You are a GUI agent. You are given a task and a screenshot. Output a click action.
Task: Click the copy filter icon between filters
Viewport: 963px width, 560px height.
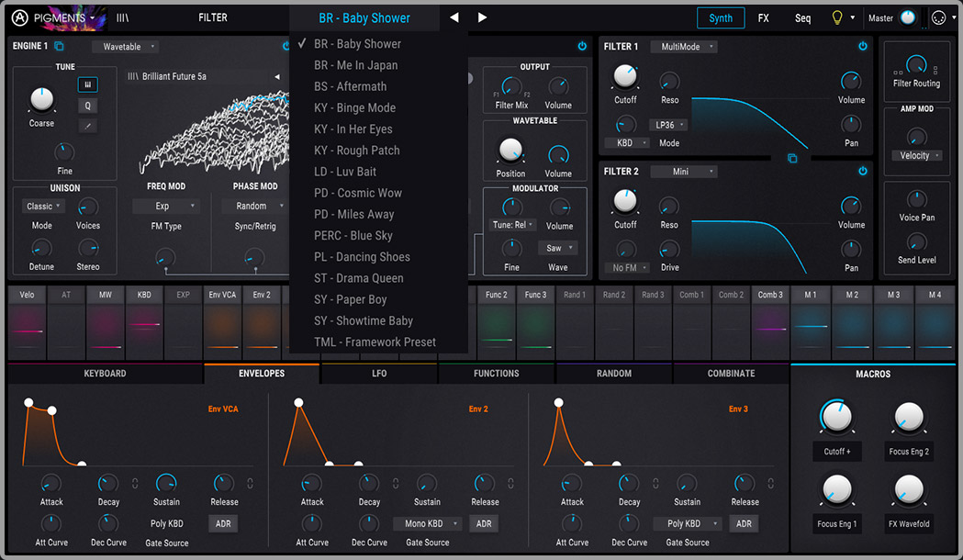click(x=792, y=159)
